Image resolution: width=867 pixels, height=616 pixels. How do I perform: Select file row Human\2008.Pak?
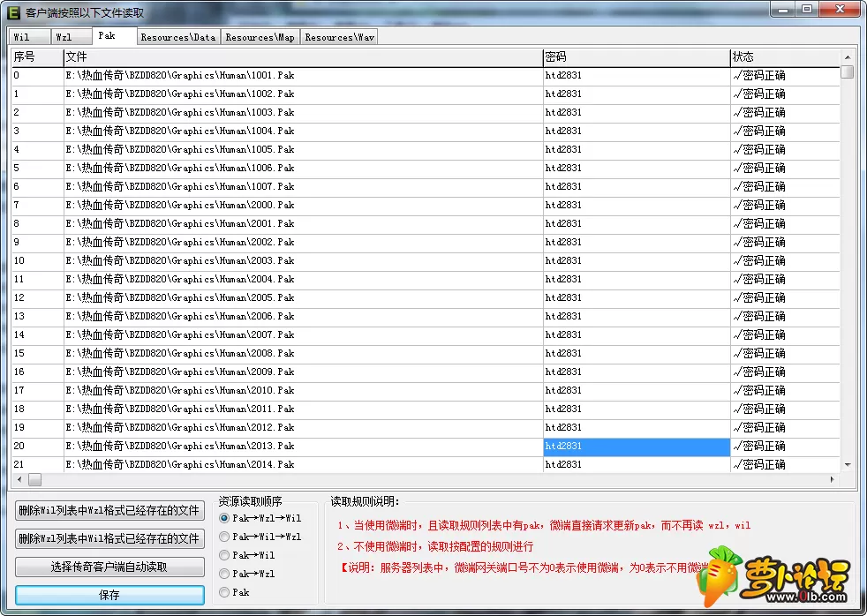(426, 353)
